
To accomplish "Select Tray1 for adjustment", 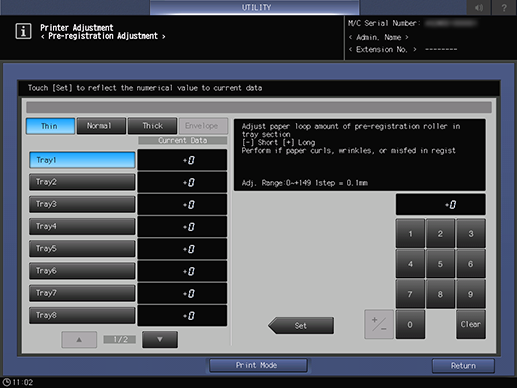I will point(82,160).
